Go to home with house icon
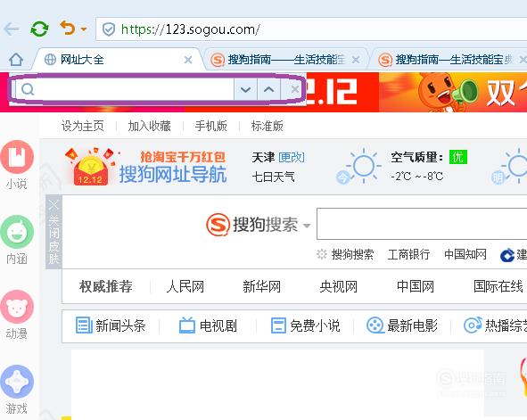 click(16, 60)
